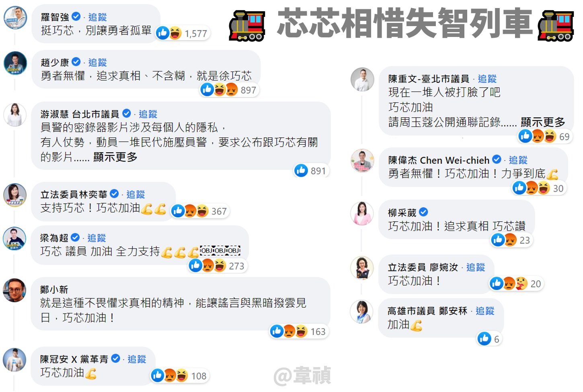
Task: Click 羅智強's profile avatar
Action: click(x=15, y=18)
